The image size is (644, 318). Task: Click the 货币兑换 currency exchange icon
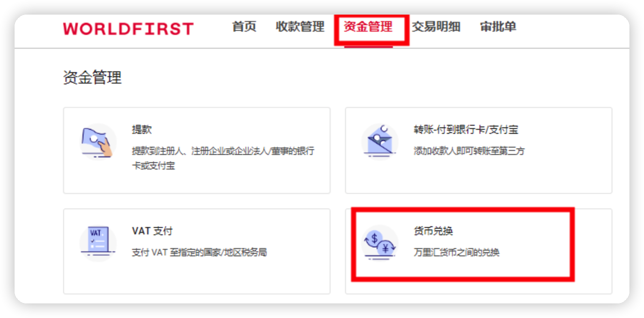click(x=380, y=243)
